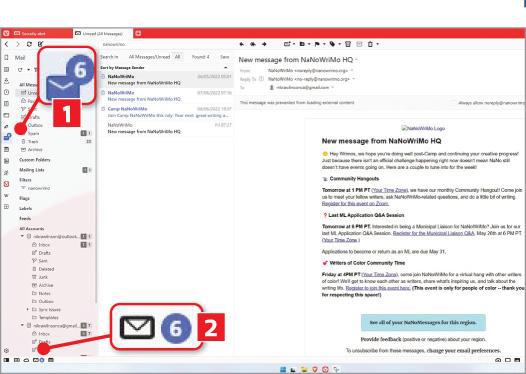Open the Vivaldi icon in the taskbar
The width and height of the screenshot is (526, 374).
[x=325, y=369]
